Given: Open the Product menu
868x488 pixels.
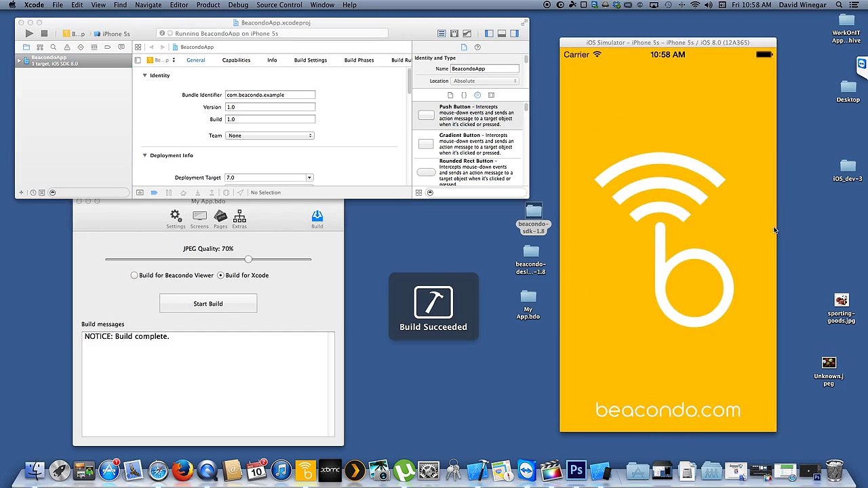Looking at the screenshot, I should click(x=208, y=5).
